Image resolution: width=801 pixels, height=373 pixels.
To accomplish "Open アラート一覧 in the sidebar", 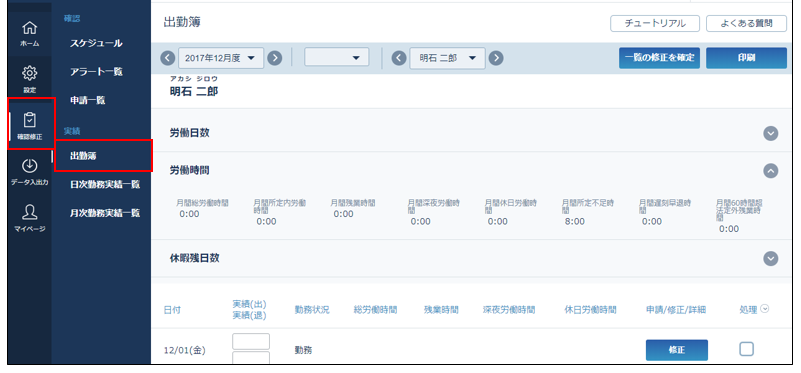I will 96,72.
